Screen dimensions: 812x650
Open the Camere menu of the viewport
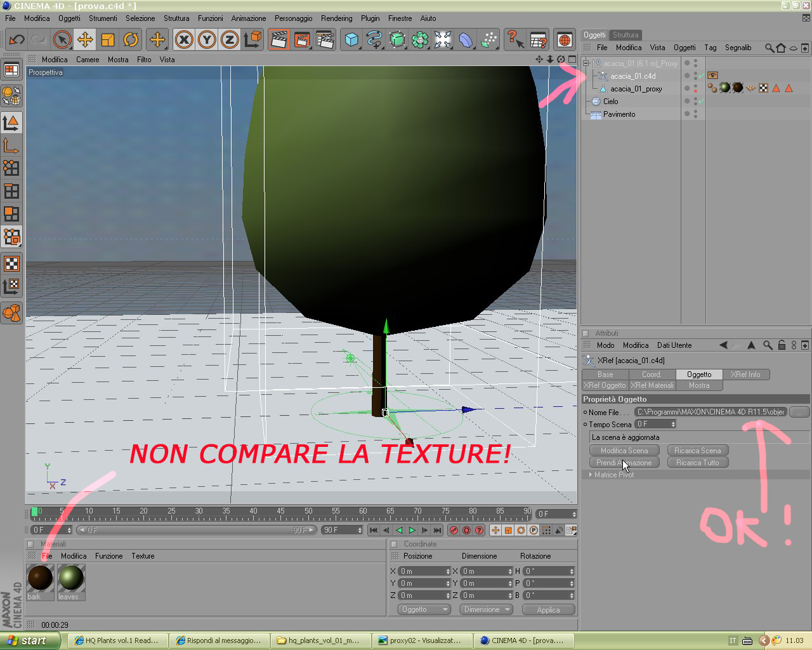(88, 60)
